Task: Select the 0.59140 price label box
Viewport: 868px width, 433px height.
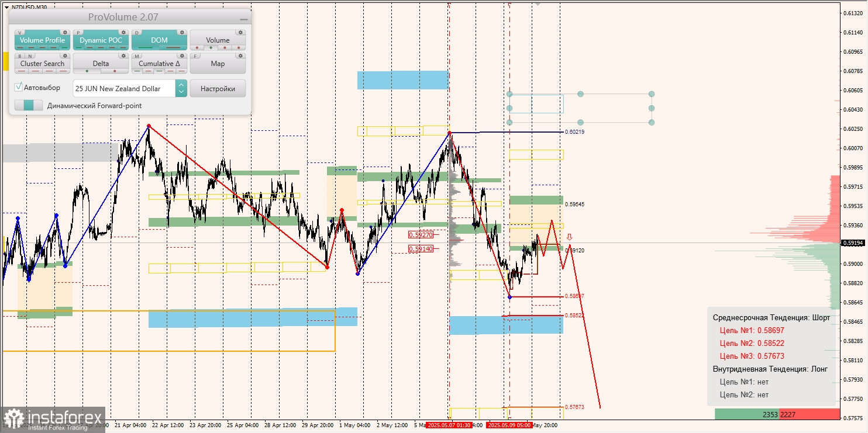Action: click(421, 248)
